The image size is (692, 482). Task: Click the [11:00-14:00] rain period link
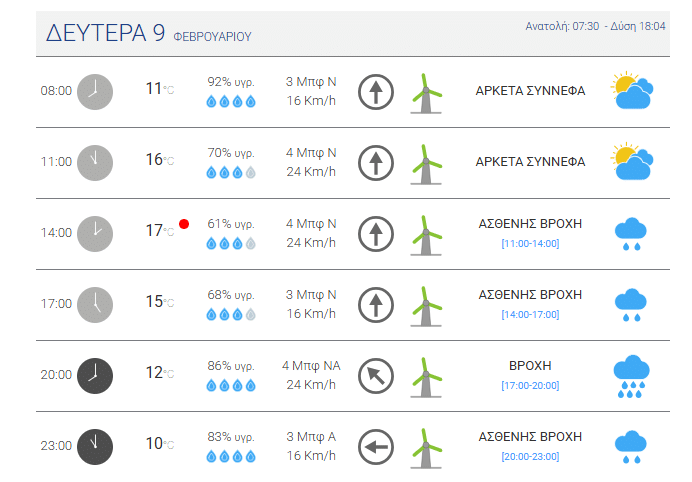coord(530,243)
